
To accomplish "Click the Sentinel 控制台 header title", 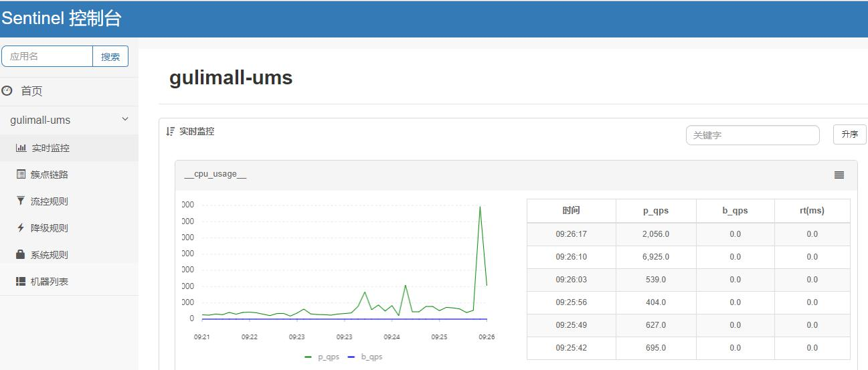I will (x=61, y=19).
